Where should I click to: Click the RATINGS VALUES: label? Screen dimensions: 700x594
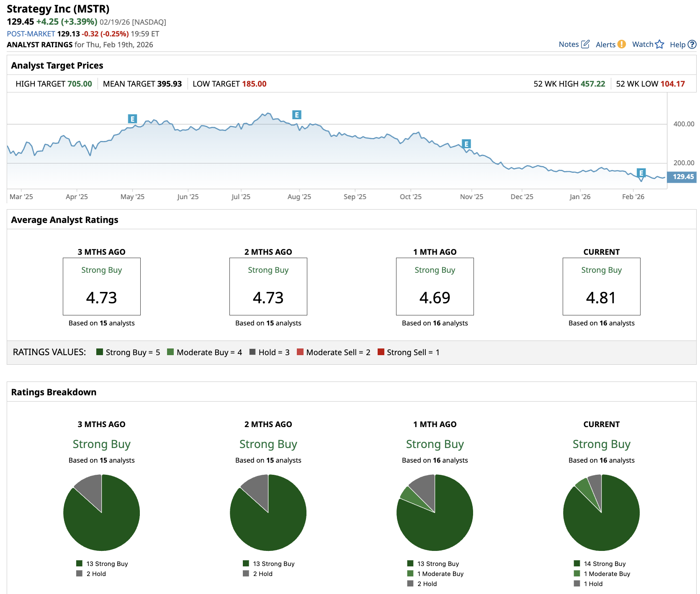tap(49, 352)
